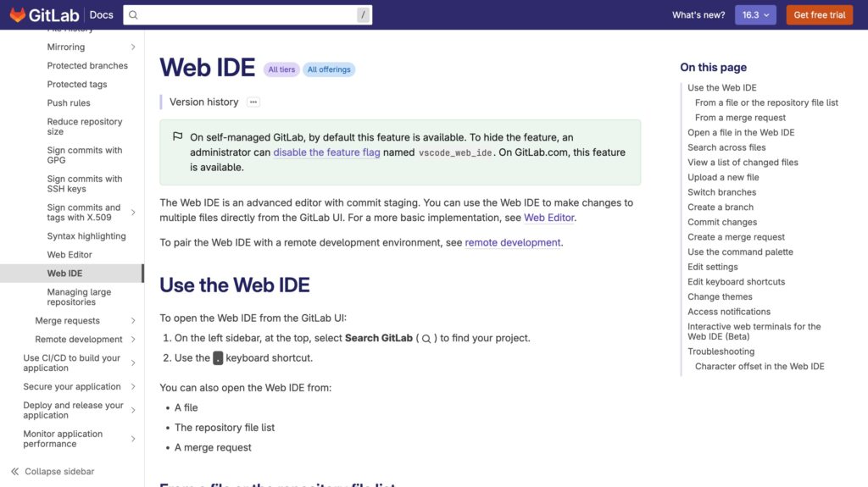Click the Collapse sidebar double-chevron icon

coord(14,472)
